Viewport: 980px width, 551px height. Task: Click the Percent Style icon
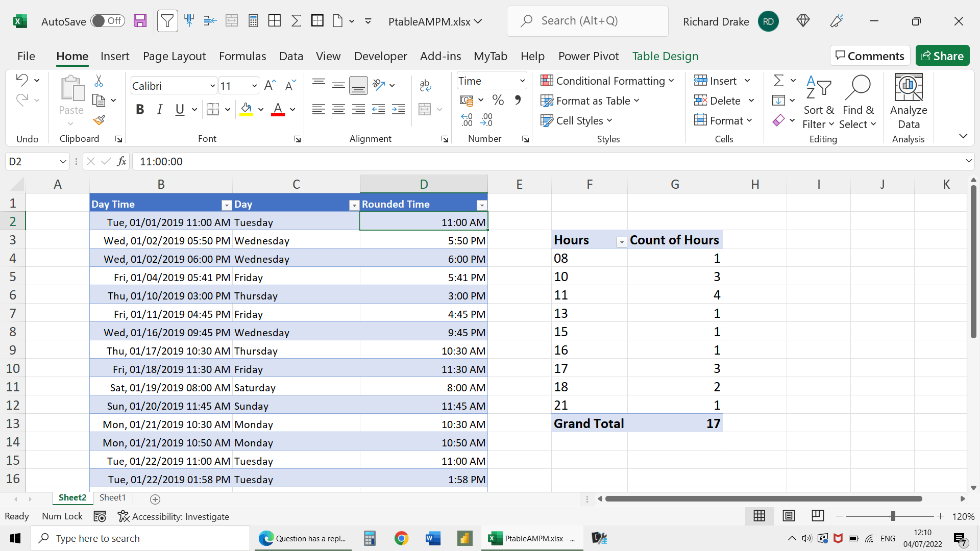point(498,101)
